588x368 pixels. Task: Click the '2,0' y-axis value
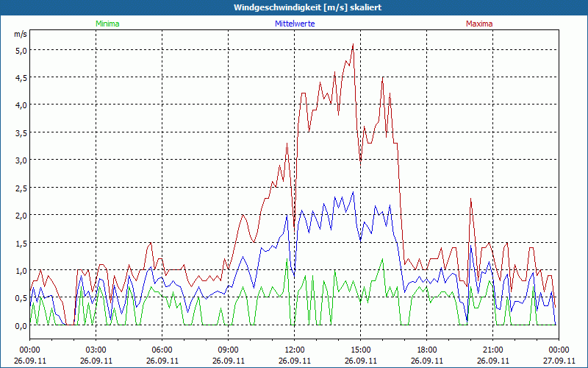click(21, 216)
